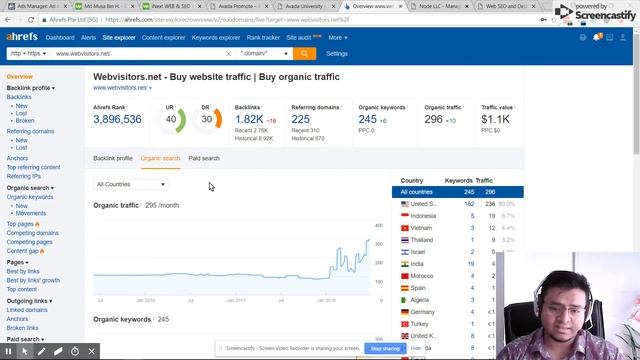The width and height of the screenshot is (640, 360).
Task: Open Competing domains link
Action: tap(33, 233)
